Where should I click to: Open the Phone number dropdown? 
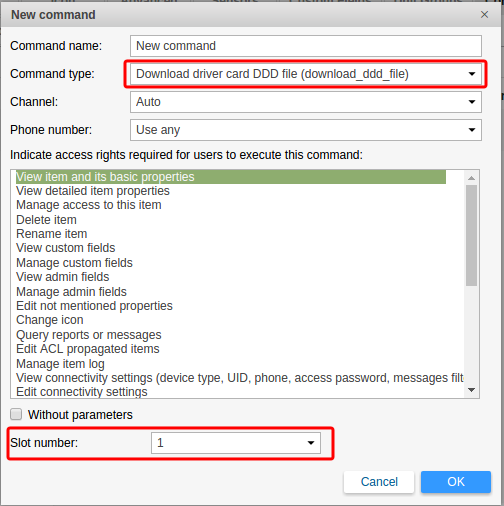(306, 130)
